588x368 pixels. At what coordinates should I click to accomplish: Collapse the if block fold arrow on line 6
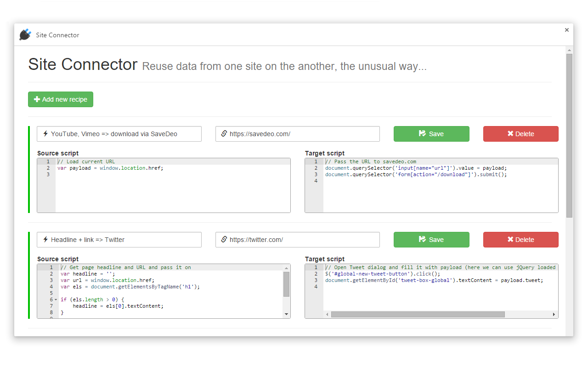(56, 299)
